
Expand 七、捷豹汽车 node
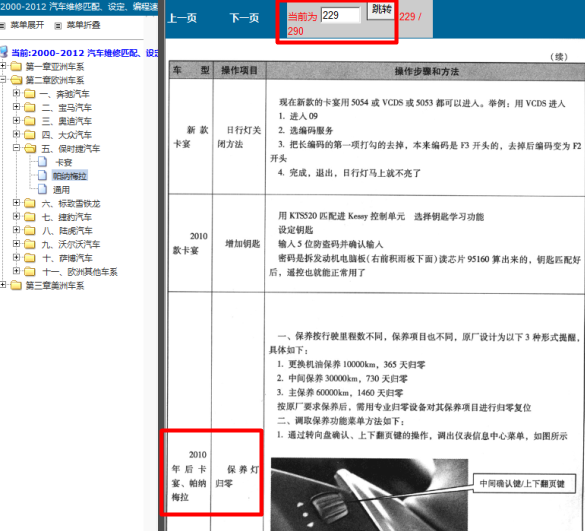16,216
